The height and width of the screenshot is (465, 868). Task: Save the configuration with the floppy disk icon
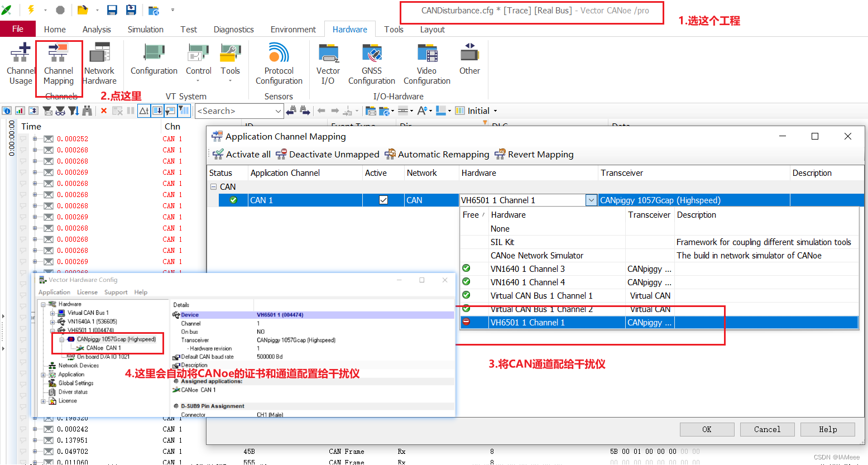[x=112, y=10]
